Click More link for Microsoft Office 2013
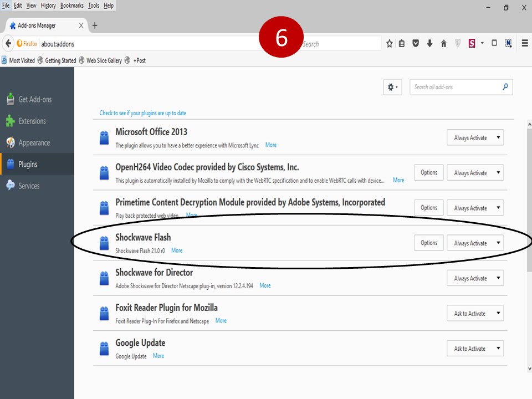The image size is (532, 399). (271, 145)
